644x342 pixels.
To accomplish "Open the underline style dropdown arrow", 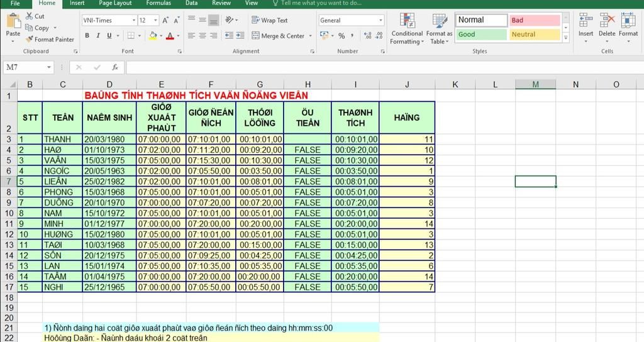I will tap(118, 36).
